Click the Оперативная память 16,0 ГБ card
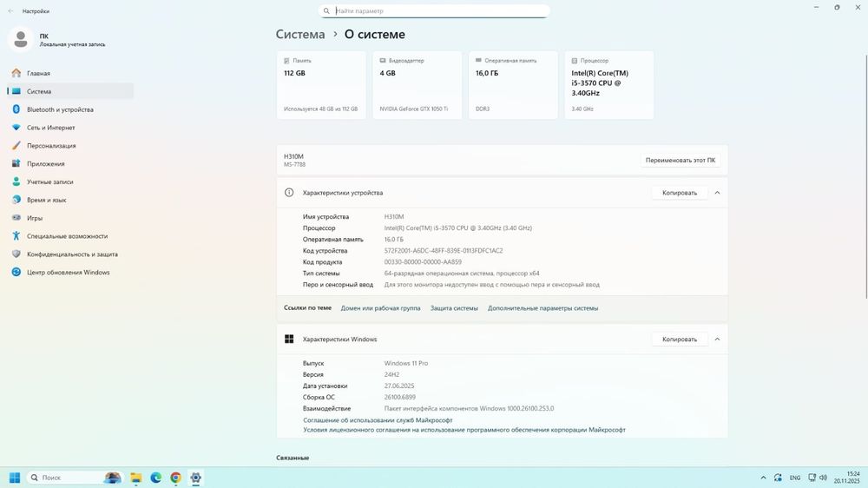 pyautogui.click(x=513, y=85)
